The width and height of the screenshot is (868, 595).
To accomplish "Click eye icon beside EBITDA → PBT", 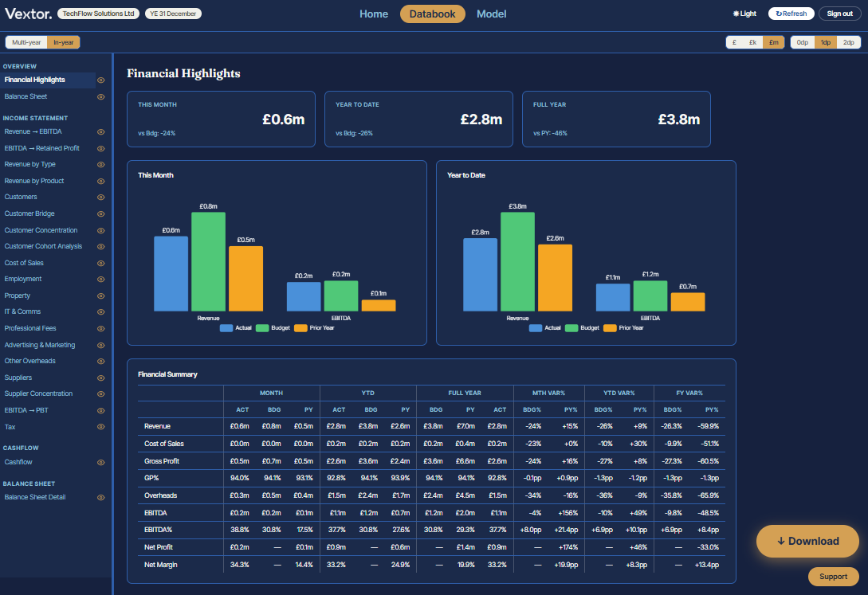I will tap(100, 410).
